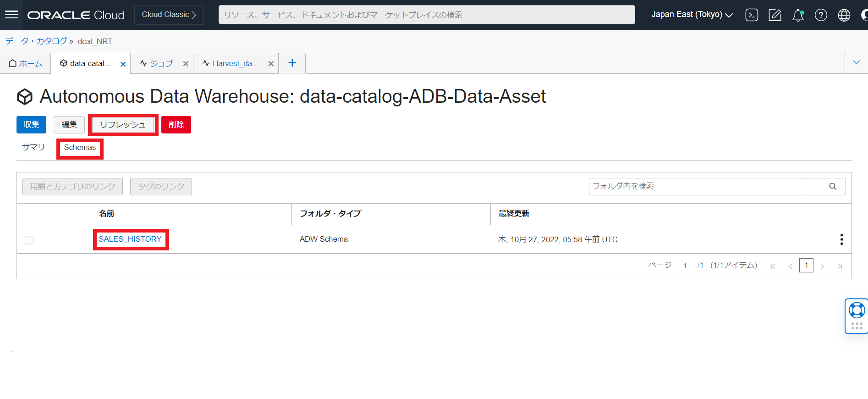The height and width of the screenshot is (399, 868).
Task: Switch to the Schemas tab
Action: point(80,148)
